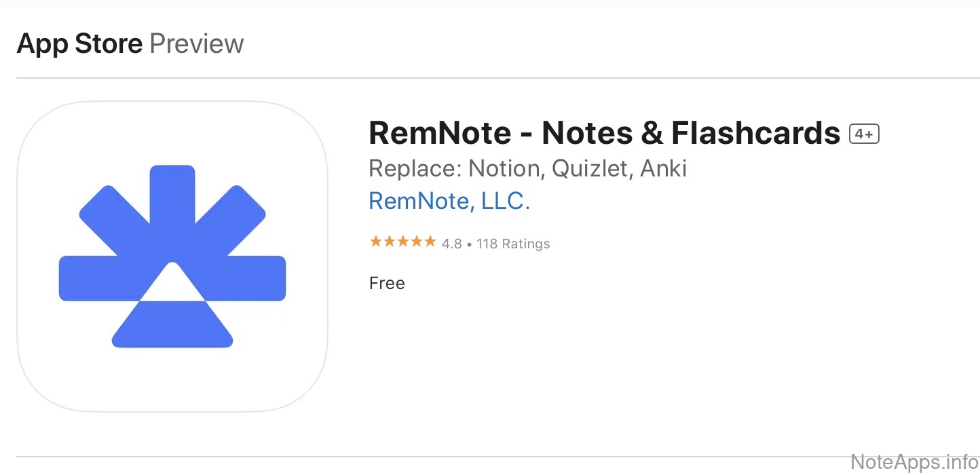Click the NoteApps.info watermark

click(x=914, y=462)
